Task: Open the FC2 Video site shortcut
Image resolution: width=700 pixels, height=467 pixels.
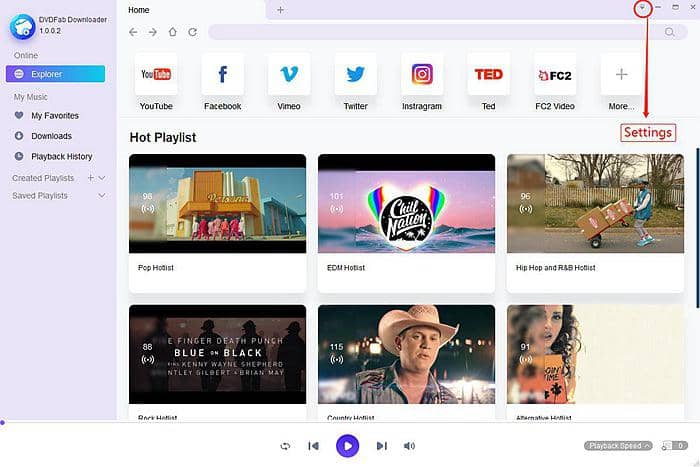Action: [555, 75]
